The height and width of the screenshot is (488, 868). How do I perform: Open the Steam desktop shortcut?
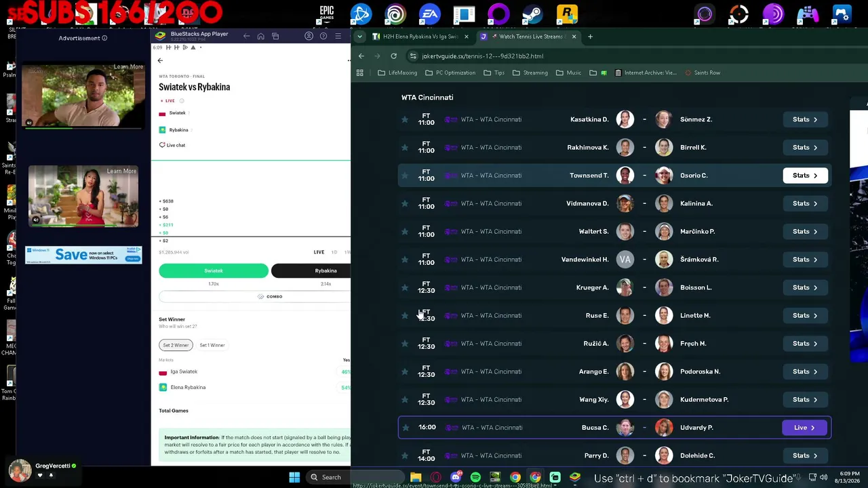point(532,14)
